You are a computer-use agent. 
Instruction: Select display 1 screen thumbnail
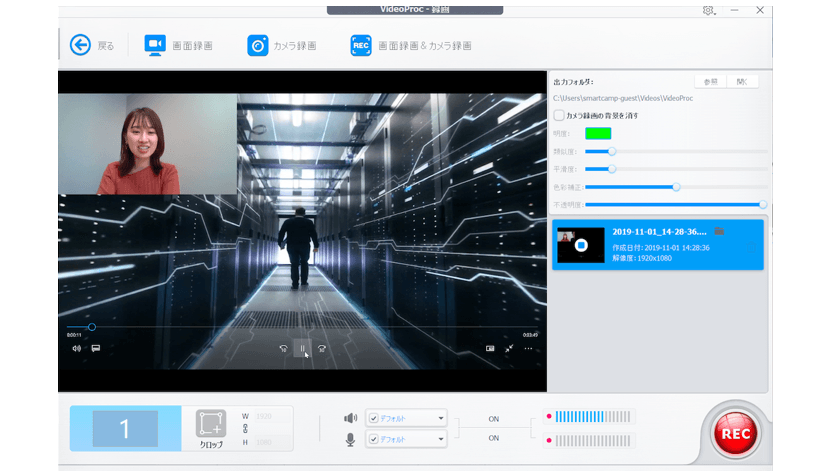pos(125,429)
